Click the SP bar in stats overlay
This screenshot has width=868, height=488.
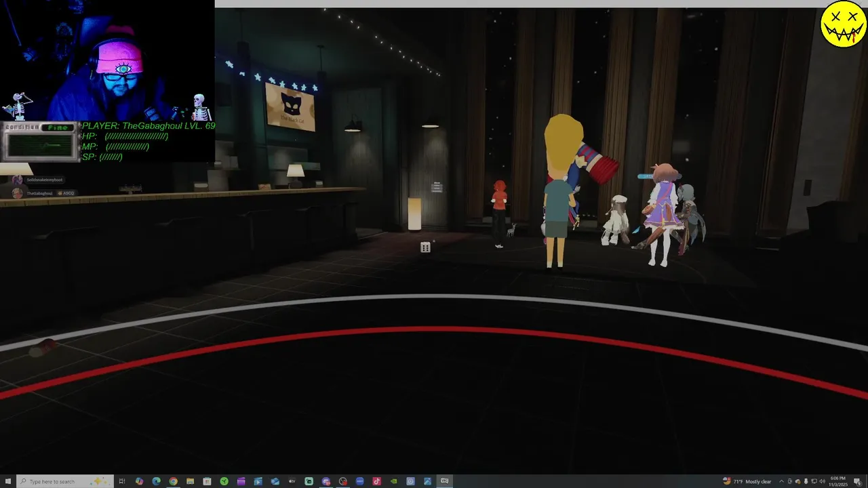point(102,157)
